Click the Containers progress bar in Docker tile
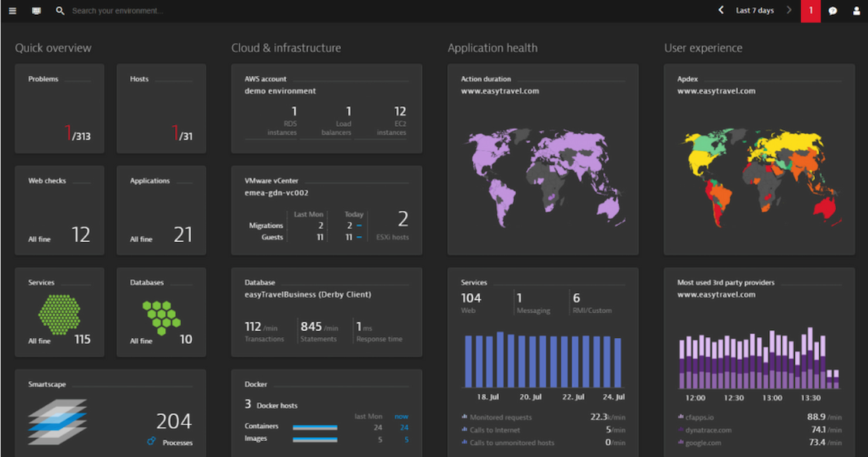868x457 pixels. point(315,428)
